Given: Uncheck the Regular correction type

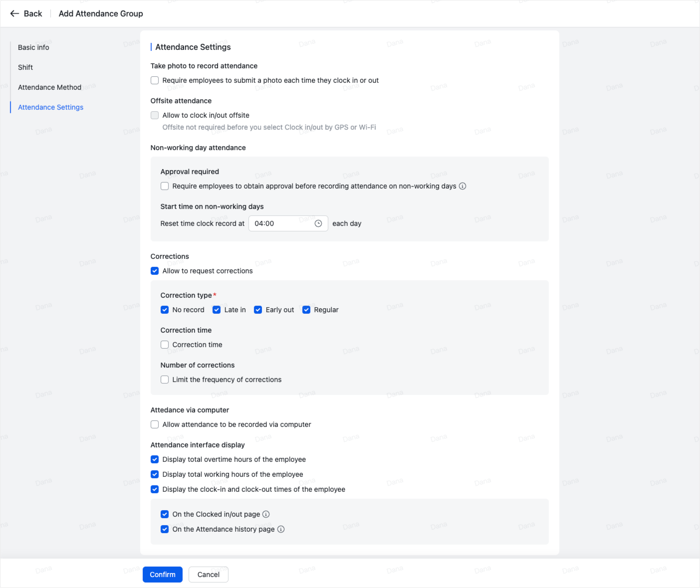Looking at the screenshot, I should coord(306,310).
